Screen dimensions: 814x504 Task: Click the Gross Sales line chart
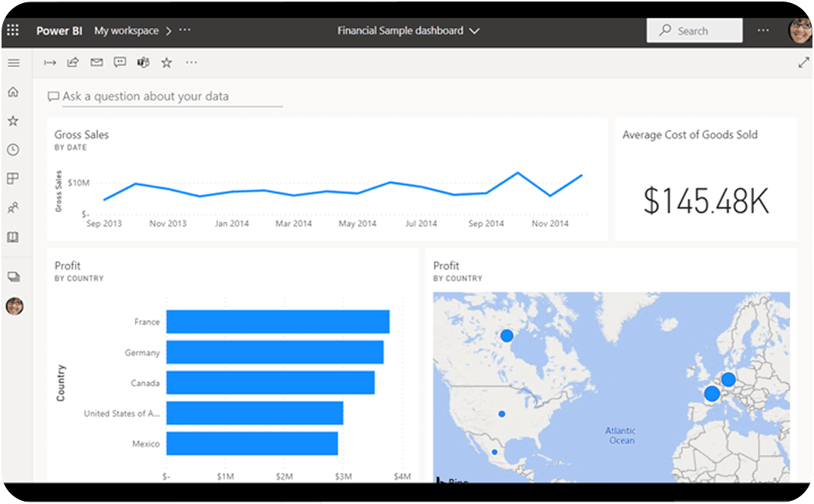(x=342, y=188)
